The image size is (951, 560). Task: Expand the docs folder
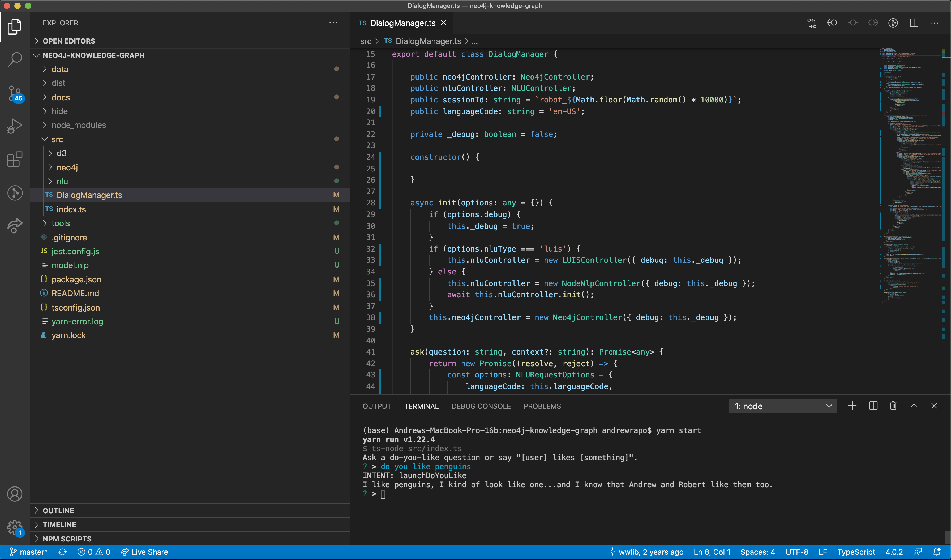click(x=190, y=97)
